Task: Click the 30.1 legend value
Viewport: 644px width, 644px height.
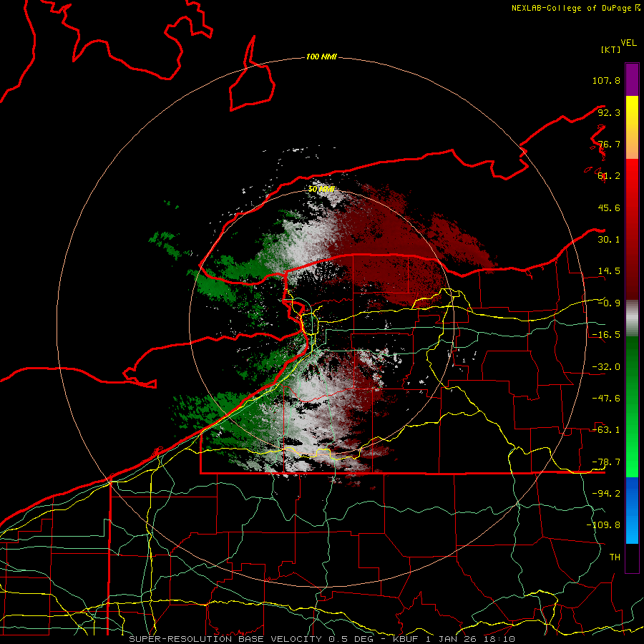Action: tap(609, 240)
